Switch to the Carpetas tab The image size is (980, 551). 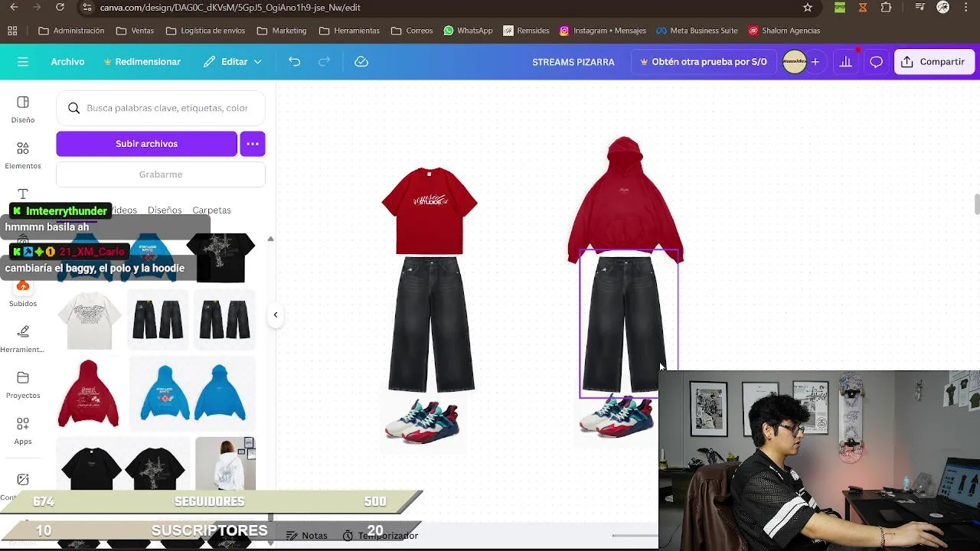click(211, 210)
